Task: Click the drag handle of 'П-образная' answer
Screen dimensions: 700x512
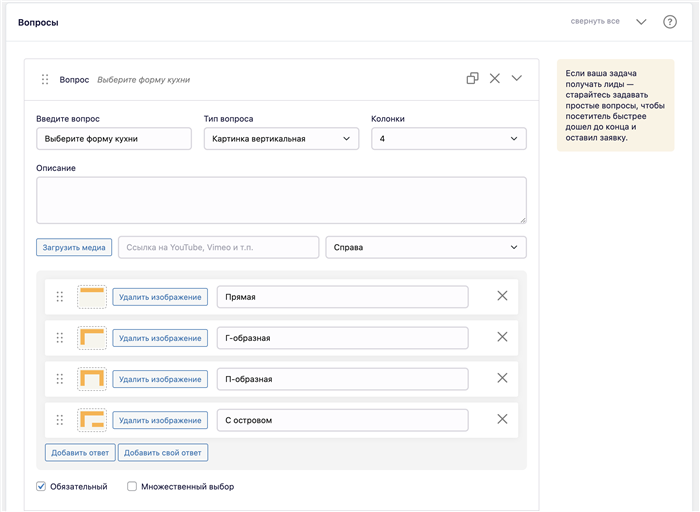Action: pos(60,379)
